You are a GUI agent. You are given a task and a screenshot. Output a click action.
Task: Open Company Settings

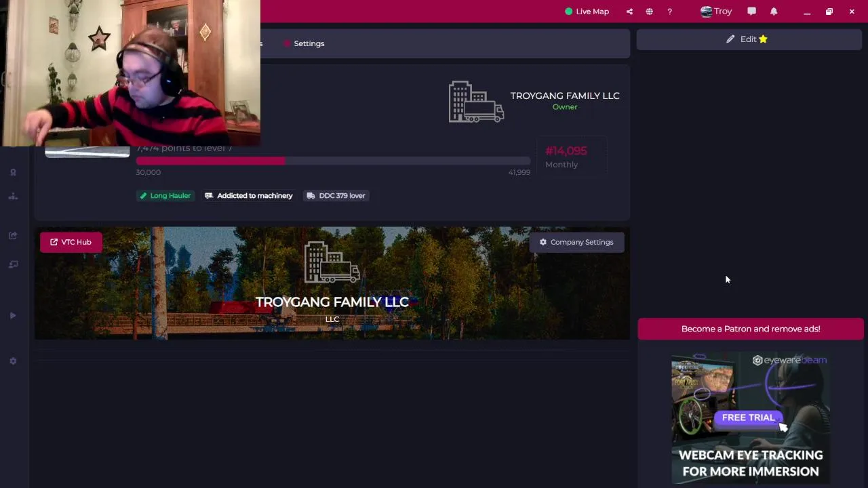point(576,242)
